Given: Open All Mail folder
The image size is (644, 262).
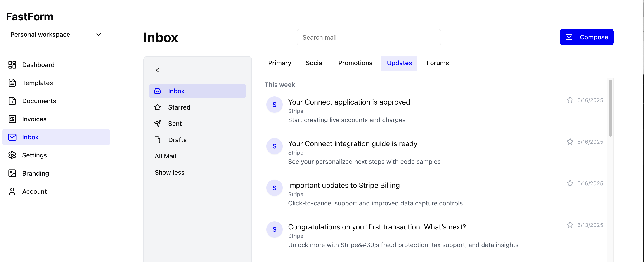Looking at the screenshot, I should (x=165, y=156).
